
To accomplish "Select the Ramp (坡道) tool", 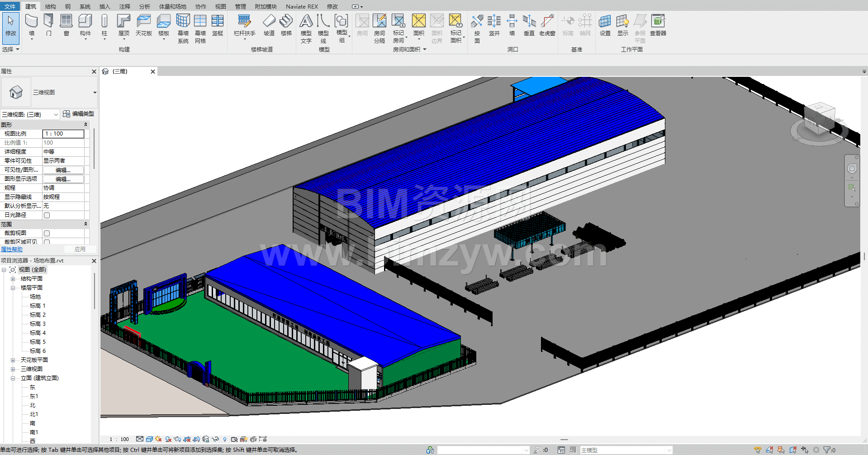I will [269, 25].
